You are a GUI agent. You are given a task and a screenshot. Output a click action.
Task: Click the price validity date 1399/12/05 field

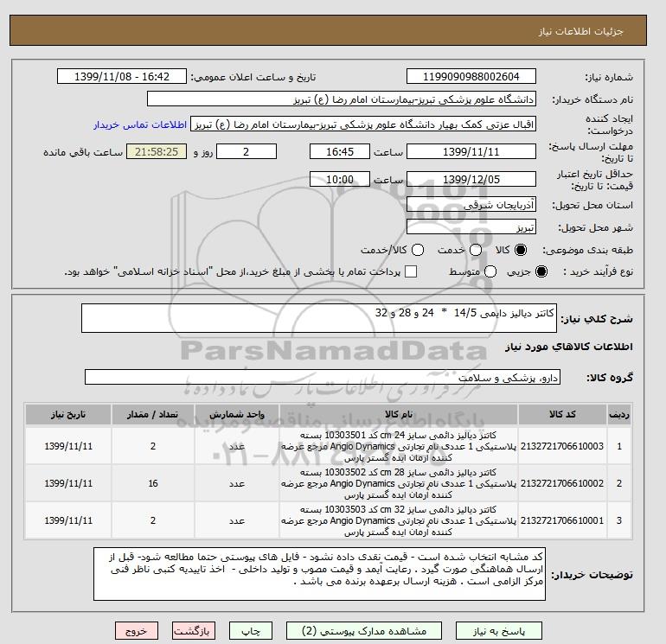click(471, 179)
